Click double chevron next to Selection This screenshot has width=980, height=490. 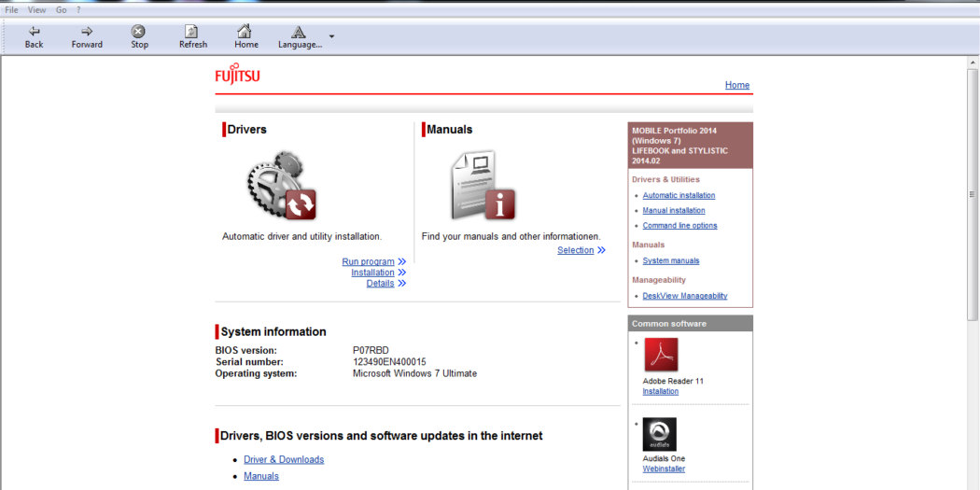pyautogui.click(x=601, y=250)
